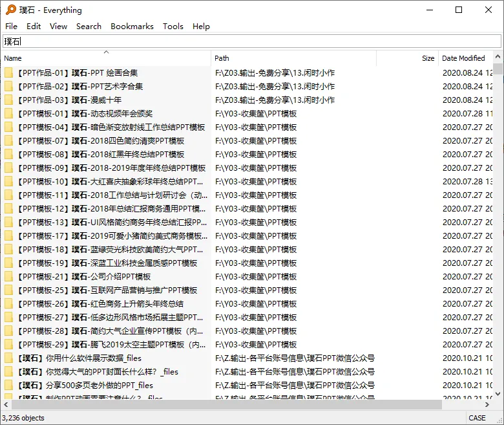Click folder icon of 你觉得大气的PPT封面长什么样?_files
504x425 pixels.
coord(8,372)
